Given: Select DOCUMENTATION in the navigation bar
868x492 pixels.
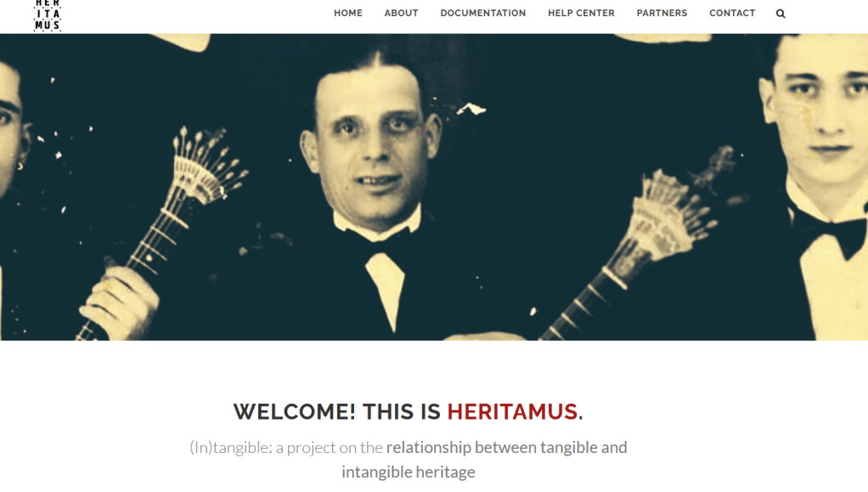Looking at the screenshot, I should coord(483,14).
